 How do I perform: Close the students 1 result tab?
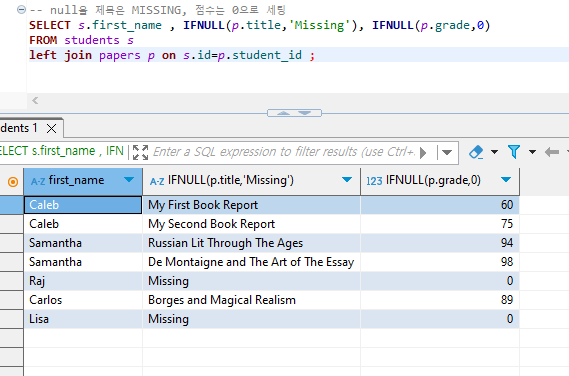coord(52,128)
